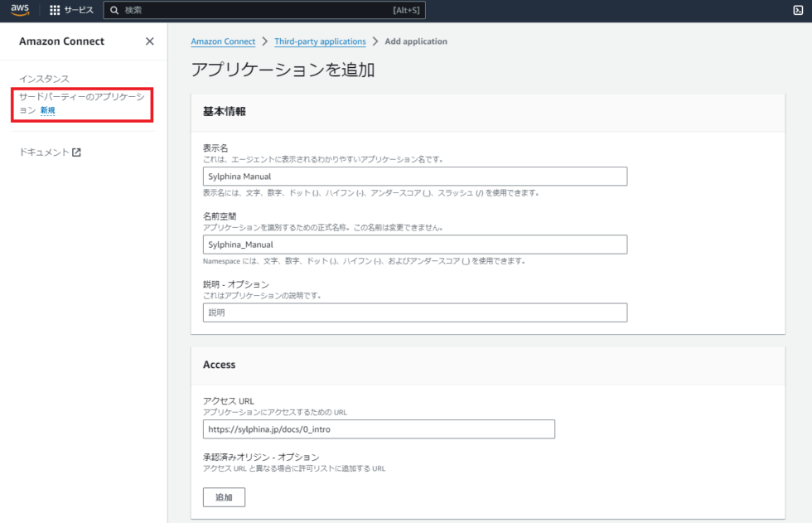Click the AWS logo to go home

(x=18, y=10)
